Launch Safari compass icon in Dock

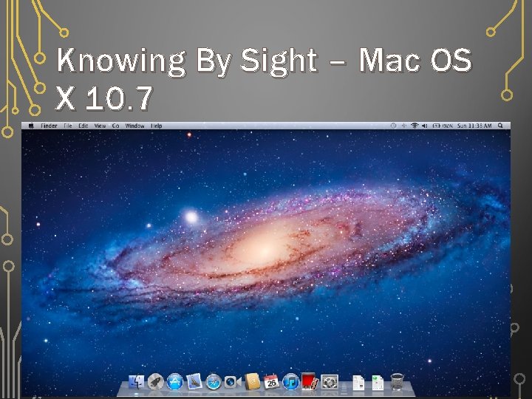(x=214, y=382)
